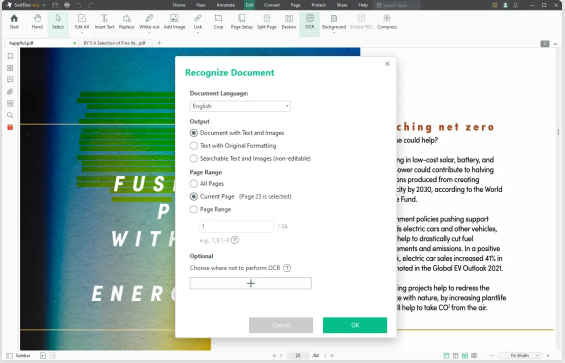Open the search icon in left sidebar
The image size is (565, 363).
pyautogui.click(x=10, y=115)
